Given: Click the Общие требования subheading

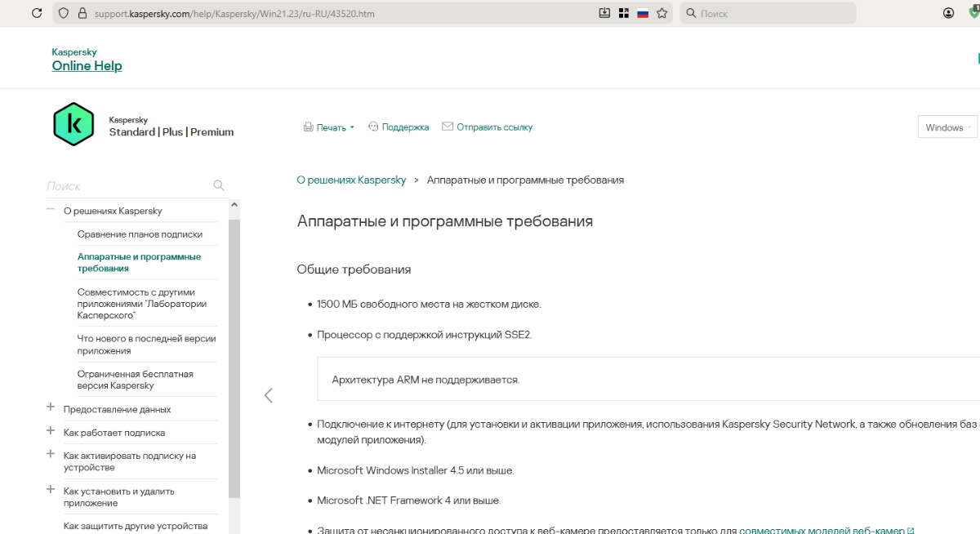Looking at the screenshot, I should [354, 269].
